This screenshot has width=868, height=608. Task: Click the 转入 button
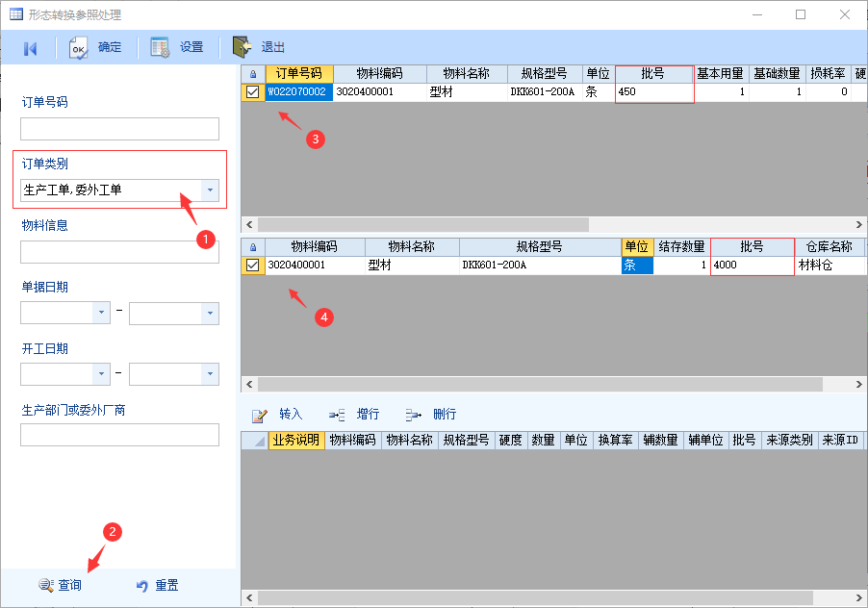tap(277, 415)
